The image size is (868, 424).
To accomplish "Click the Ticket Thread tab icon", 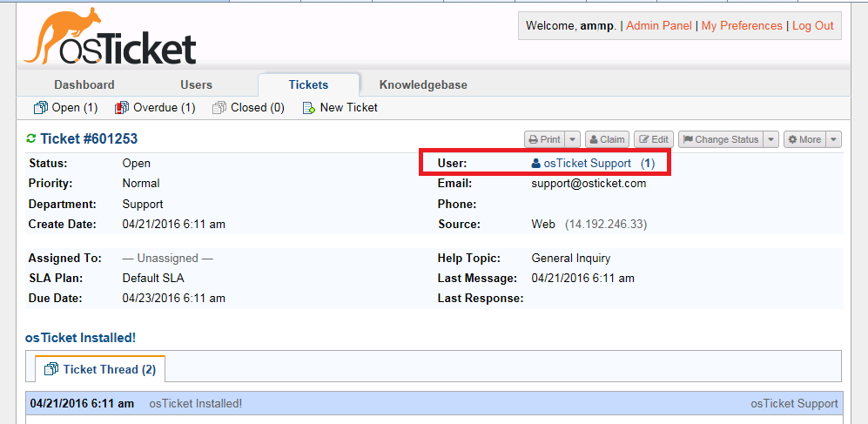I will pos(51,369).
